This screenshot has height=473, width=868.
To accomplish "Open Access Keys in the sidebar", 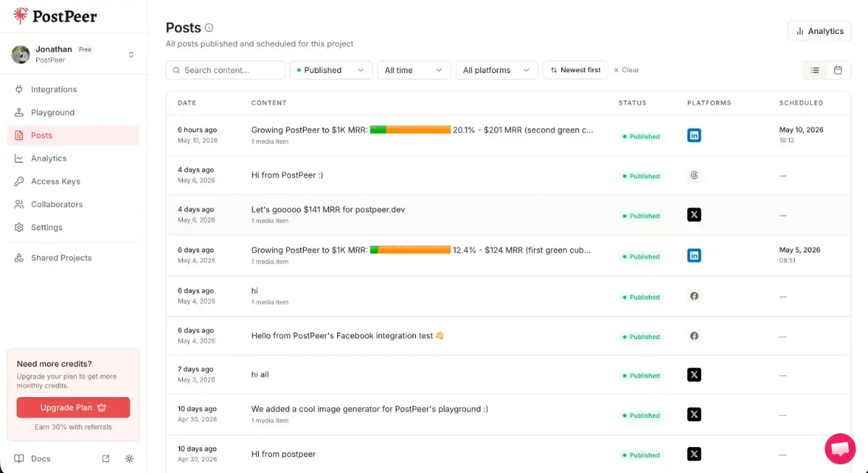I will pyautogui.click(x=73, y=182).
